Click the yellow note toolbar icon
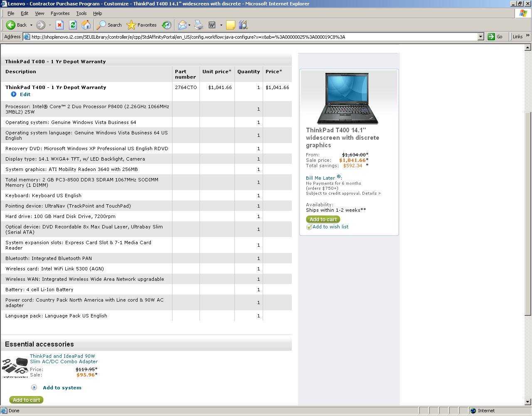Image resolution: width=532 pixels, height=416 pixels. click(231, 25)
